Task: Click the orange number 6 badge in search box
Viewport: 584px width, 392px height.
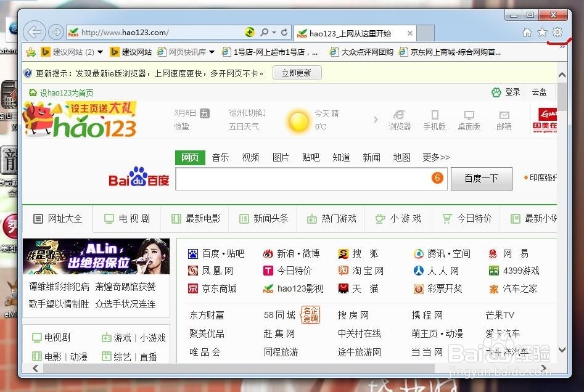Action: coord(437,178)
